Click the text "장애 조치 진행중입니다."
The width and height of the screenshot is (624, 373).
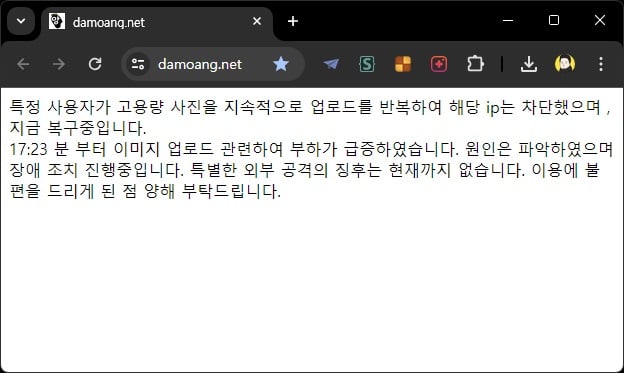97,170
